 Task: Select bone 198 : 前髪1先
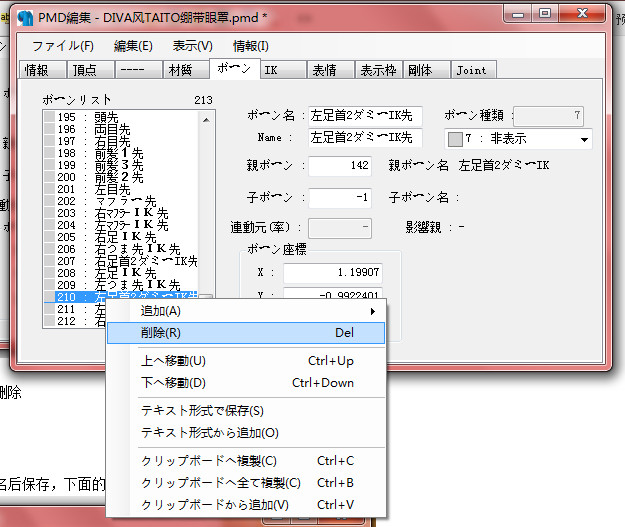click(122, 153)
